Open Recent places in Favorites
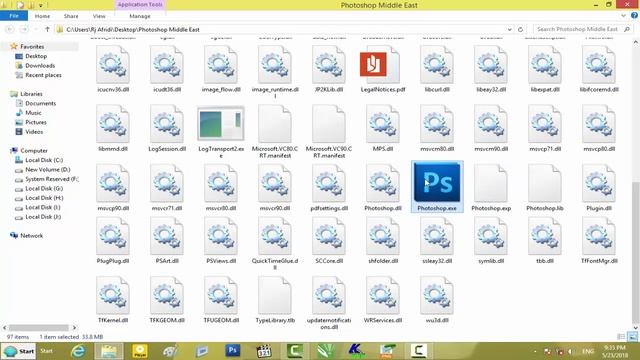640x360 pixels. 43,75
